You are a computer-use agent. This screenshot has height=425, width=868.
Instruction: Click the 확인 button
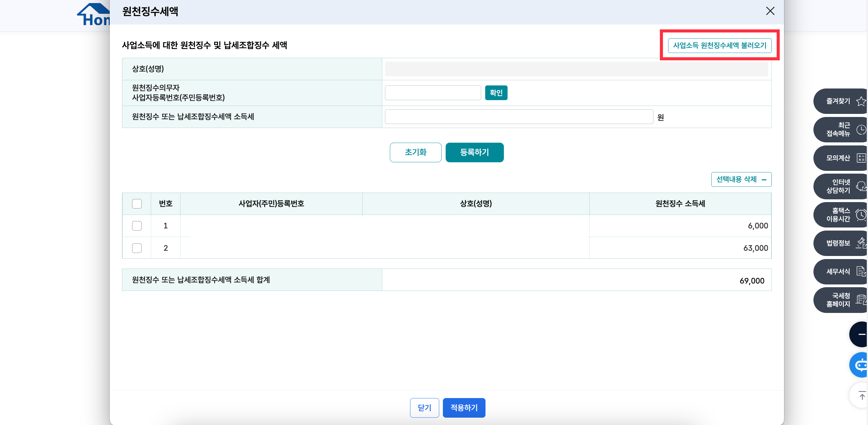point(496,93)
